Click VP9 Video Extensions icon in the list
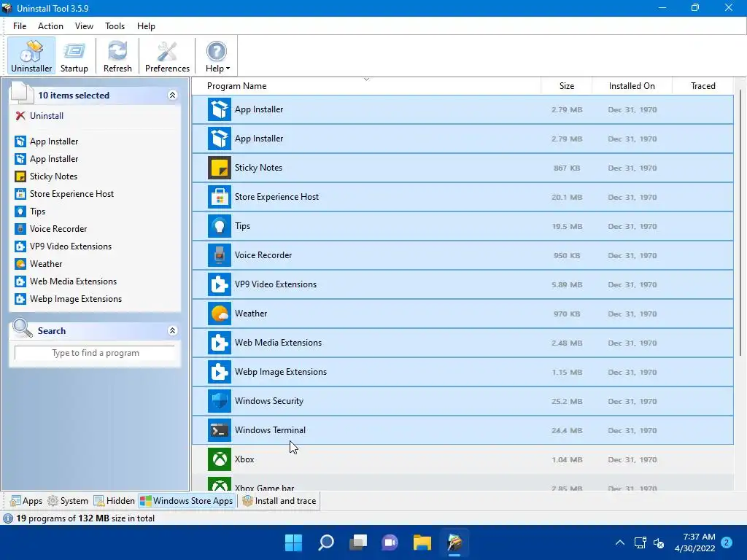The height and width of the screenshot is (560, 747). (220, 284)
